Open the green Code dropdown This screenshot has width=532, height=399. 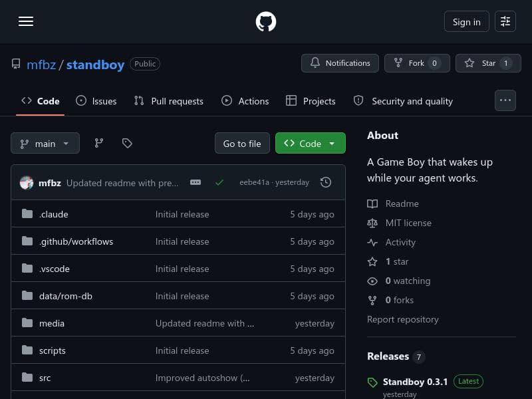311,143
